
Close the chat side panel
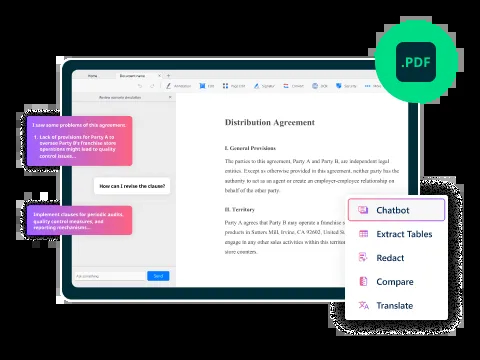coord(170,97)
